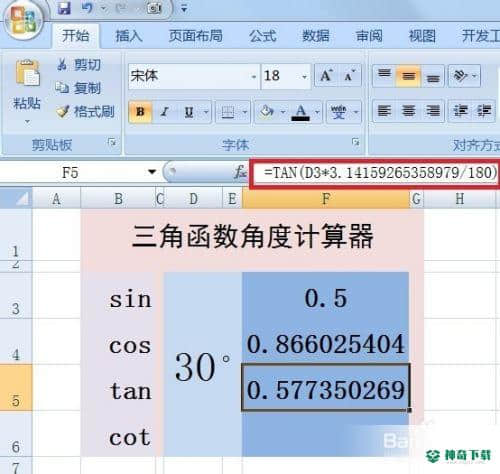Select cell F3 showing 0.5
The width and height of the screenshot is (500, 474).
[326, 296]
